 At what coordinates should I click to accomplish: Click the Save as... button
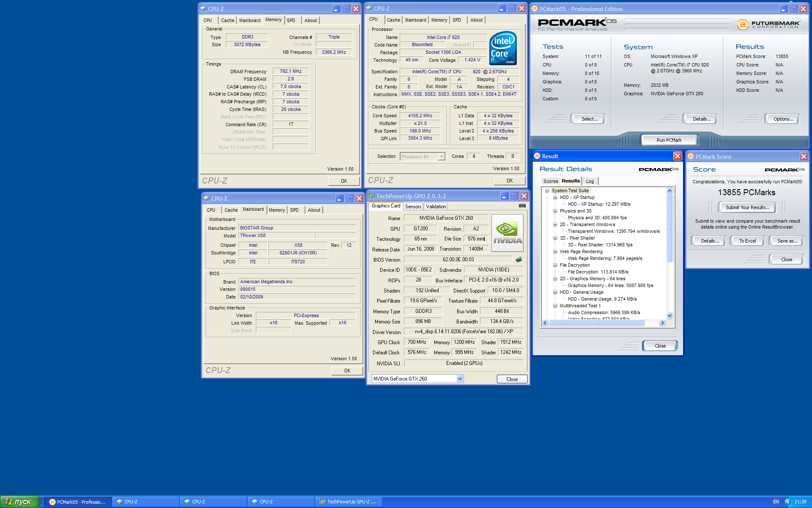(787, 241)
